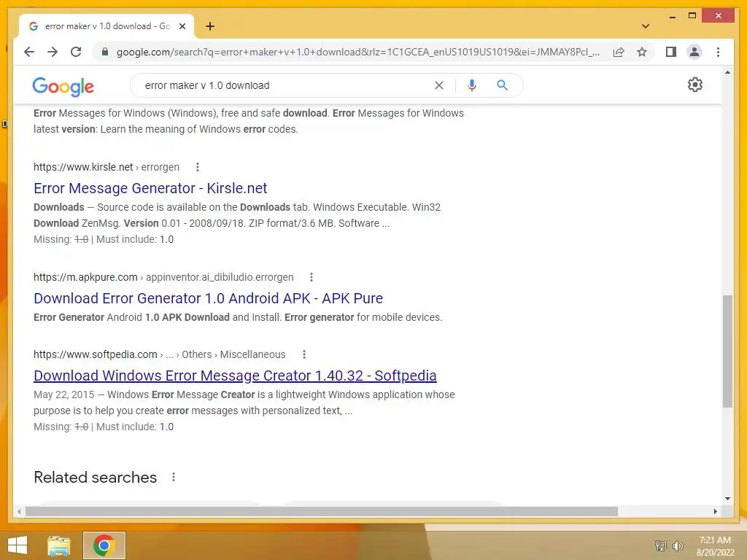
Task: Share this page from the address bar
Action: (619, 52)
